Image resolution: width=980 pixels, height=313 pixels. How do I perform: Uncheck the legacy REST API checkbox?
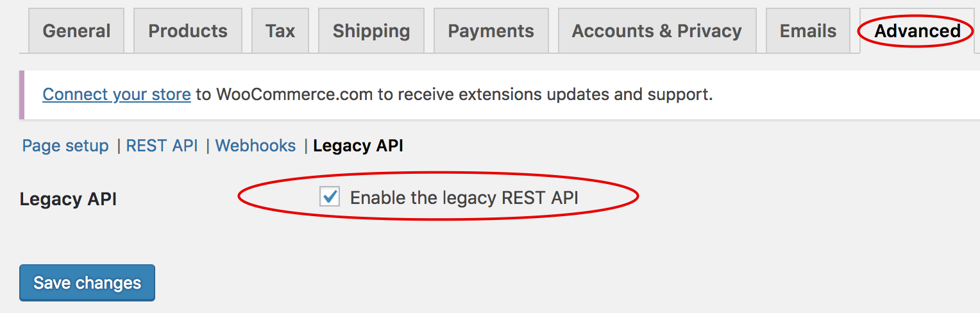click(x=330, y=197)
